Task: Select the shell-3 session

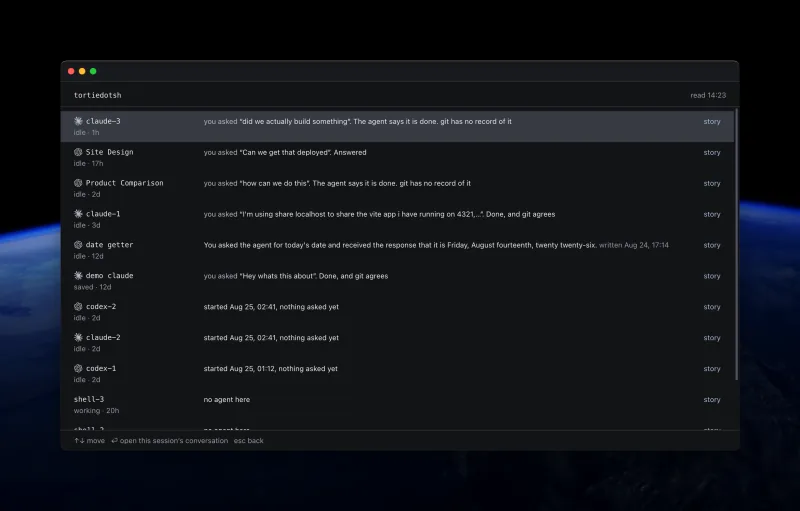Action: click(x=89, y=399)
